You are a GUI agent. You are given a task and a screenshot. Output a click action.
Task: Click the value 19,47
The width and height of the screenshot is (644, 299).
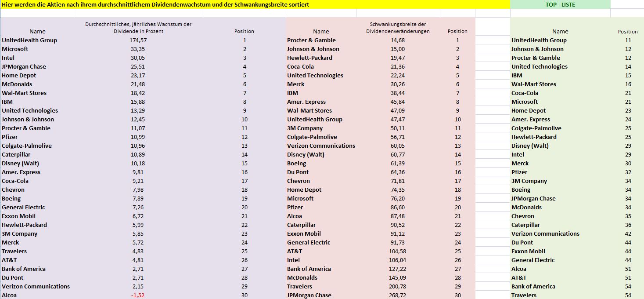pos(398,58)
